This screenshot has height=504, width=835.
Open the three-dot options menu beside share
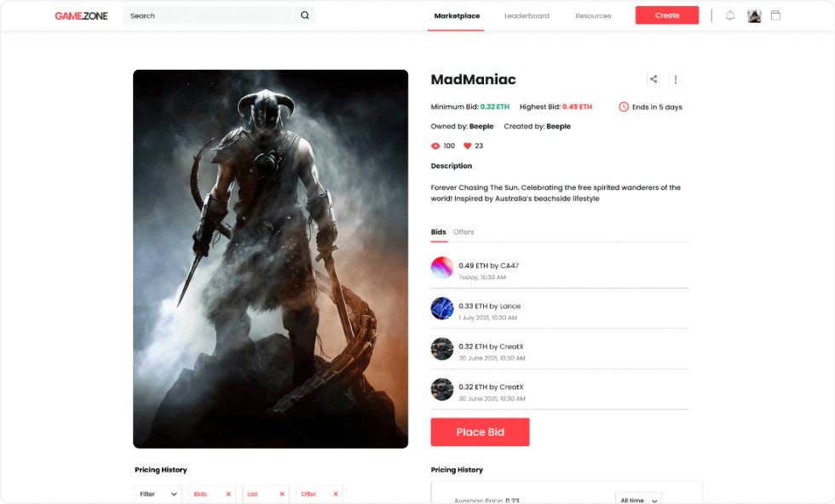[676, 78]
